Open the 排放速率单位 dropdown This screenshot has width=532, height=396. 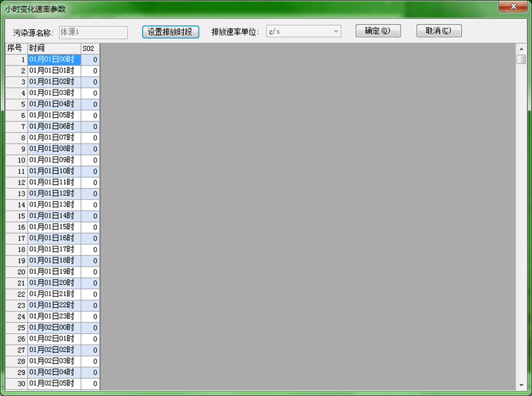[336, 32]
